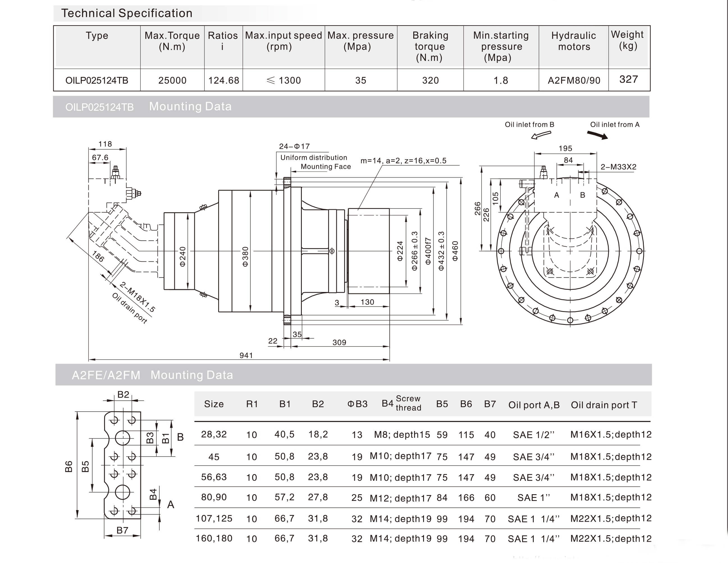Click the hollow Oil inlet from B arrow
This screenshot has height=563, width=728.
[541, 135]
